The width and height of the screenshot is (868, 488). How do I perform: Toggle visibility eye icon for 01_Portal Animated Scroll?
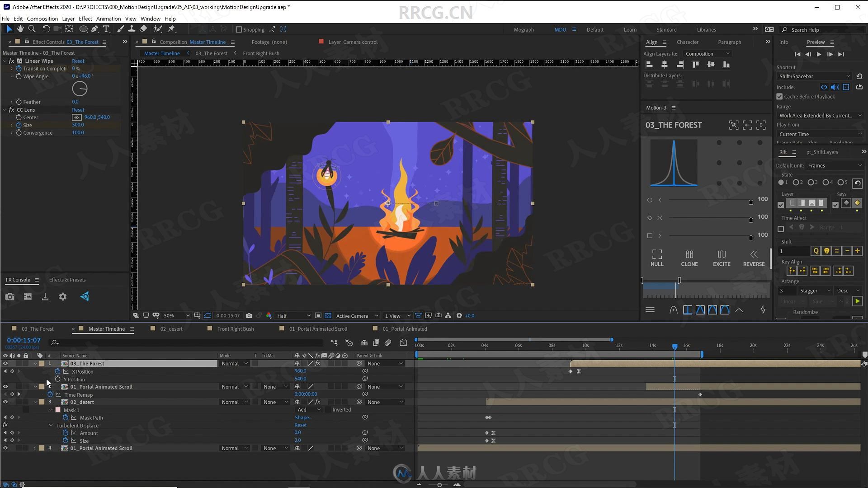tap(5, 386)
